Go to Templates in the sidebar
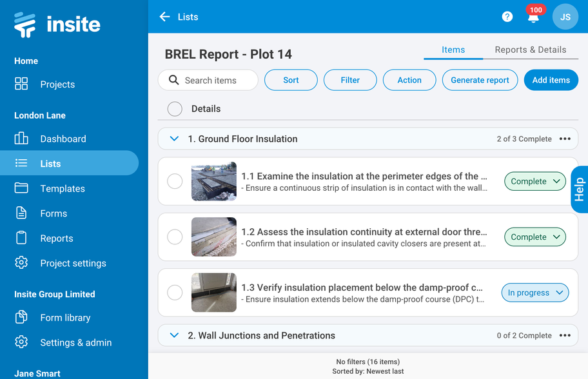The height and width of the screenshot is (379, 588). [x=63, y=189]
